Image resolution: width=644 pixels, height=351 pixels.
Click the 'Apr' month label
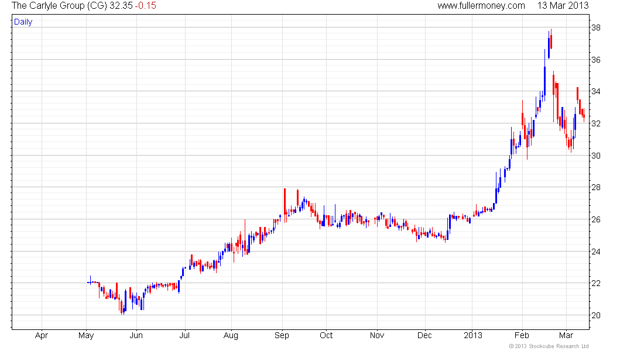point(42,336)
